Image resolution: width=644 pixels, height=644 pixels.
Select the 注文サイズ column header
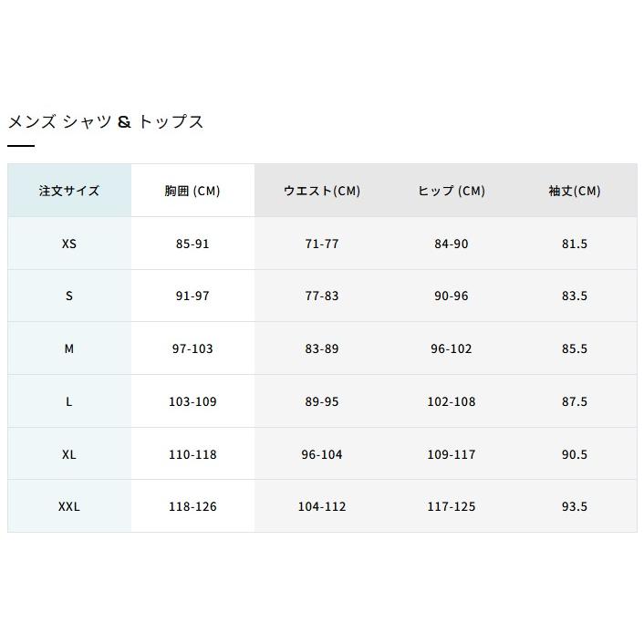tap(69, 191)
